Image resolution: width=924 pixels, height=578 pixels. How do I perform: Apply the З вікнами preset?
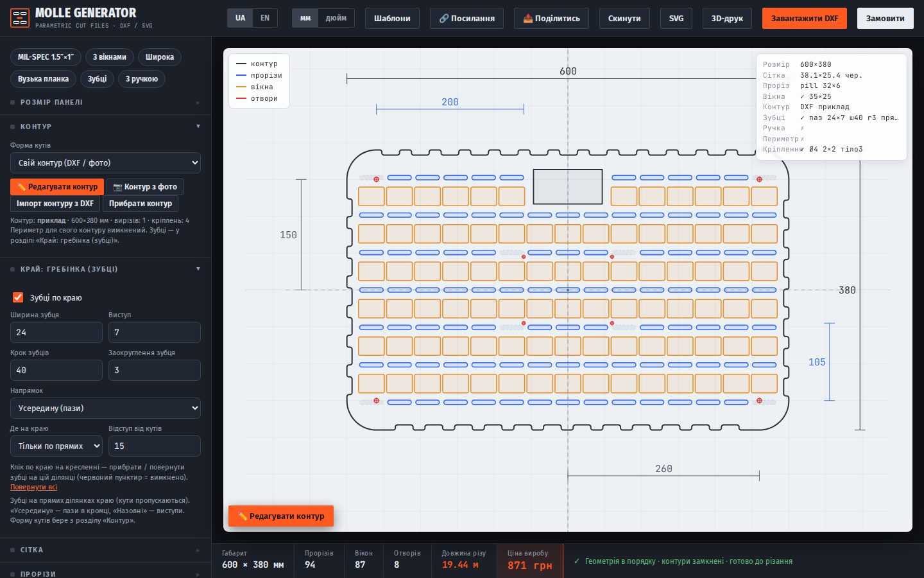[x=110, y=57]
